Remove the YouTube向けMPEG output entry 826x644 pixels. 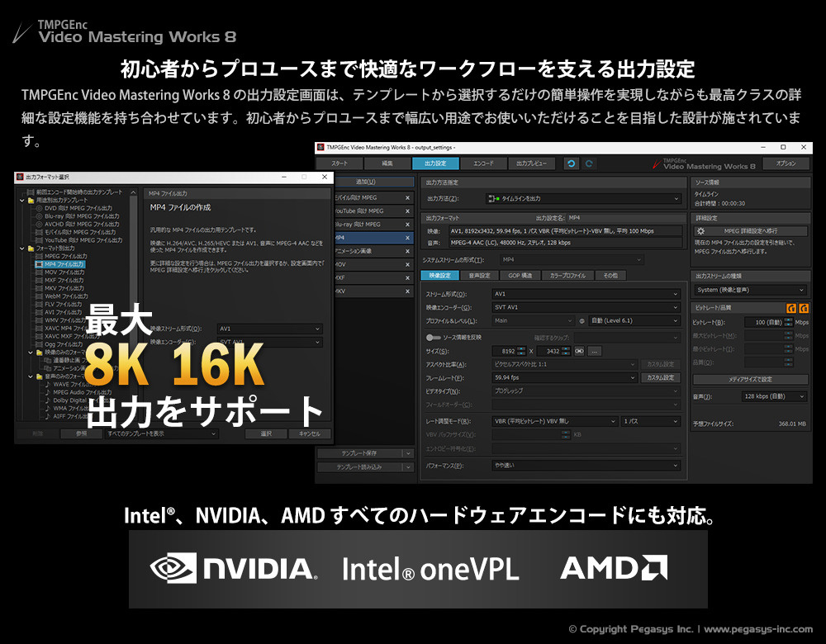pyautogui.click(x=407, y=211)
